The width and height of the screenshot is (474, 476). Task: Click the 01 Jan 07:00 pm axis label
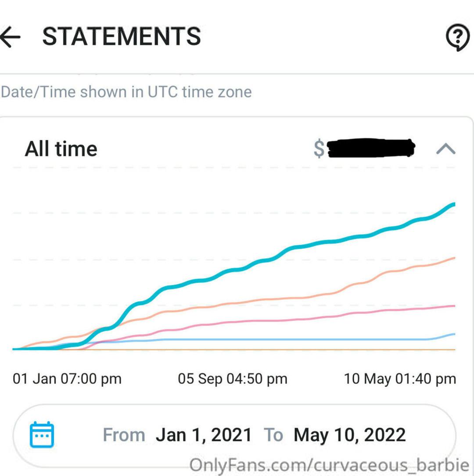click(x=67, y=379)
